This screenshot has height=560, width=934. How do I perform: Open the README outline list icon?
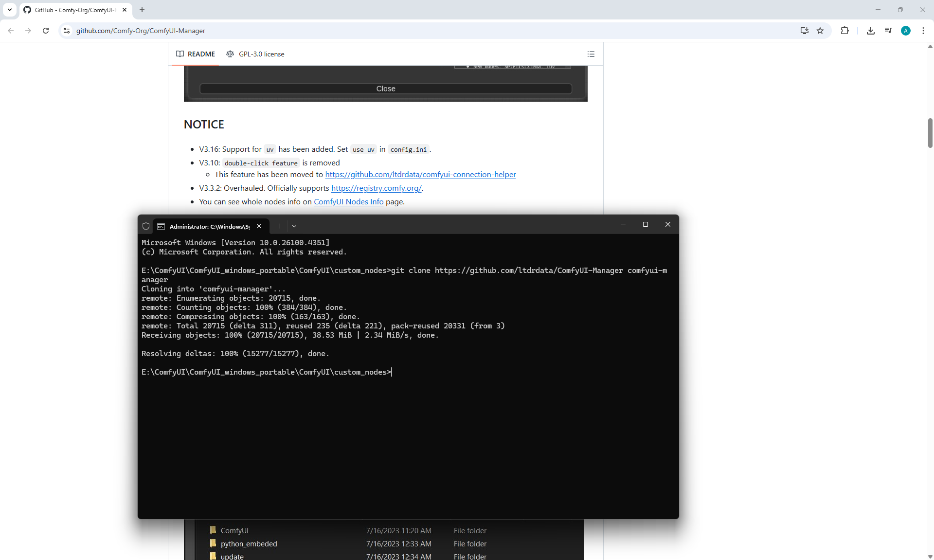[591, 54]
